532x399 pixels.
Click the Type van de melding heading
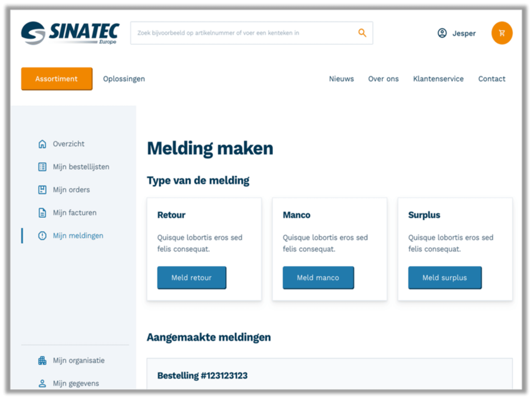coord(198,181)
